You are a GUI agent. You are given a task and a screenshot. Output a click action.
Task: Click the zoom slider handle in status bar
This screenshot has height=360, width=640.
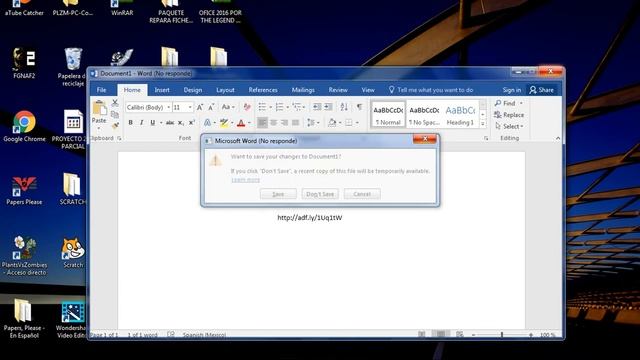[502, 335]
